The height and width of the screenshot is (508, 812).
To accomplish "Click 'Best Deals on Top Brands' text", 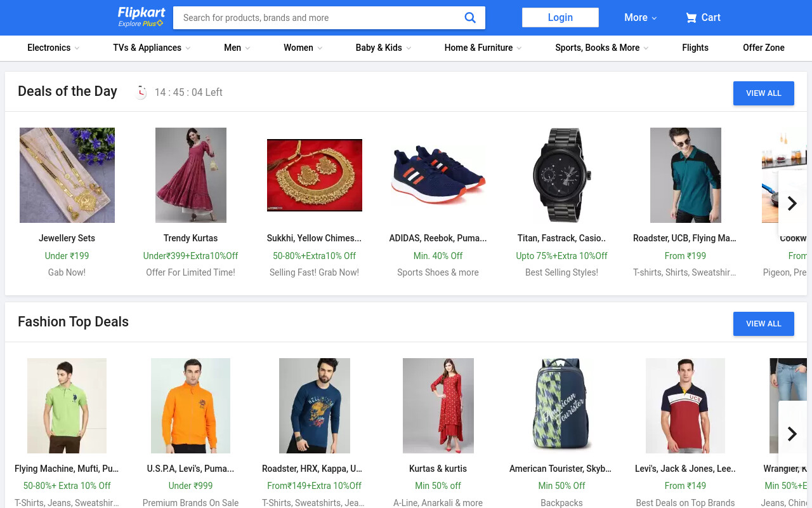I will coord(686,503).
